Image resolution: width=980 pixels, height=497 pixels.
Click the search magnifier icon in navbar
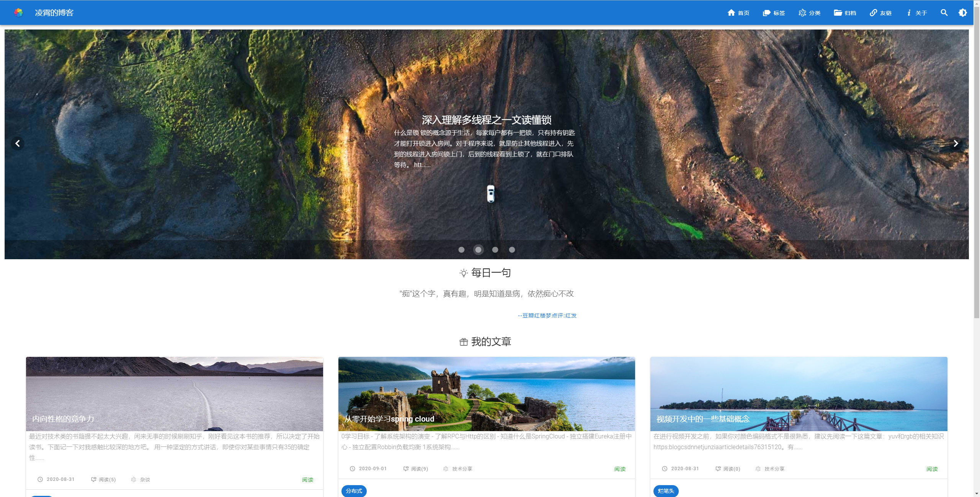coord(944,13)
